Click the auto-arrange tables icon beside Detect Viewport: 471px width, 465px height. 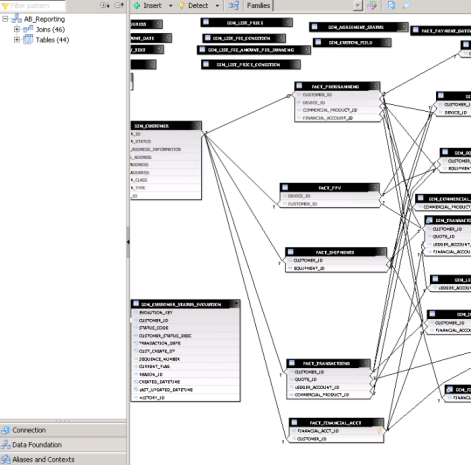pyautogui.click(x=234, y=5)
